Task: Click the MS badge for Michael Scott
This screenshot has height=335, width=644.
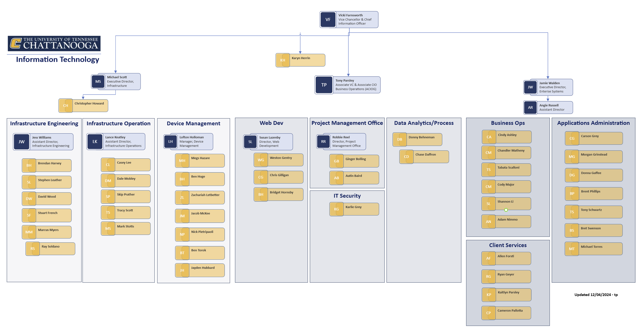Action: point(98,81)
